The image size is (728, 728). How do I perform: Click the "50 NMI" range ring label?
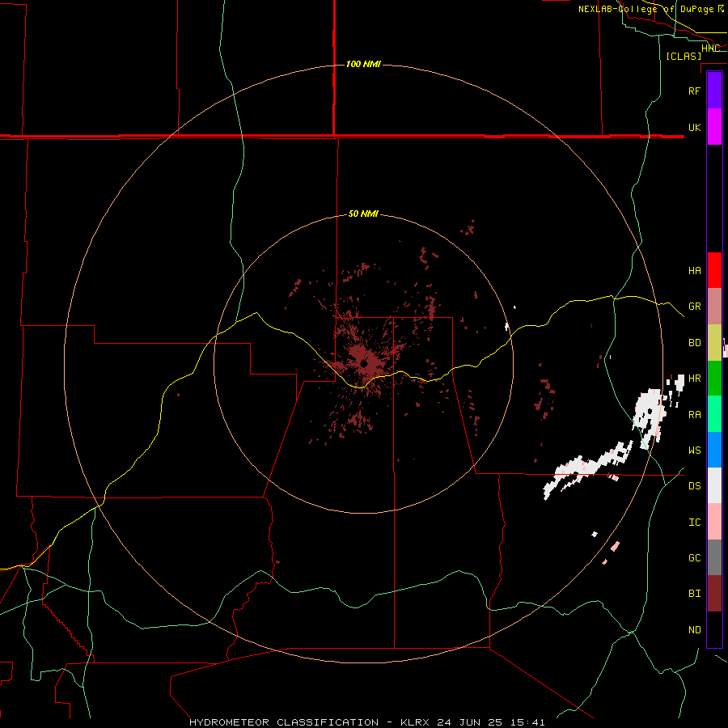tap(363, 214)
